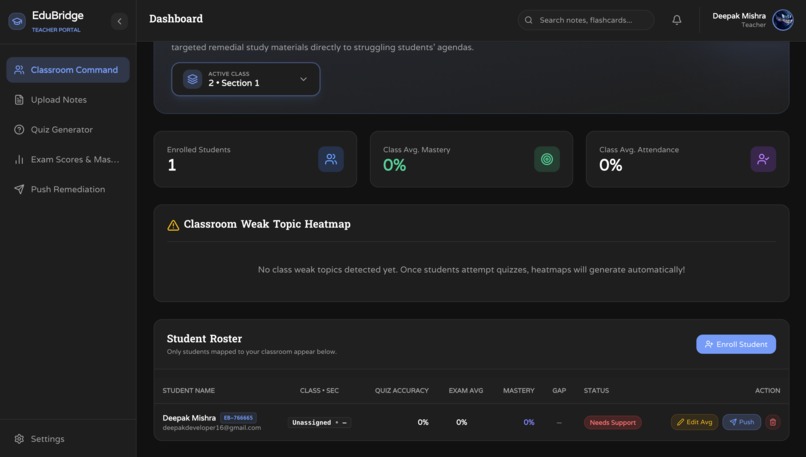Open the Quiz Generator page

(x=68, y=130)
